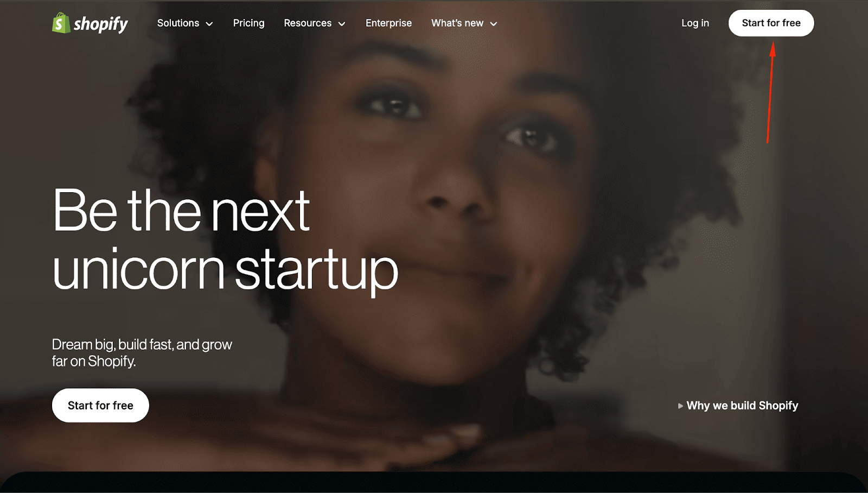
Task: Expand the What's new chevron arrow
Action: tap(494, 24)
